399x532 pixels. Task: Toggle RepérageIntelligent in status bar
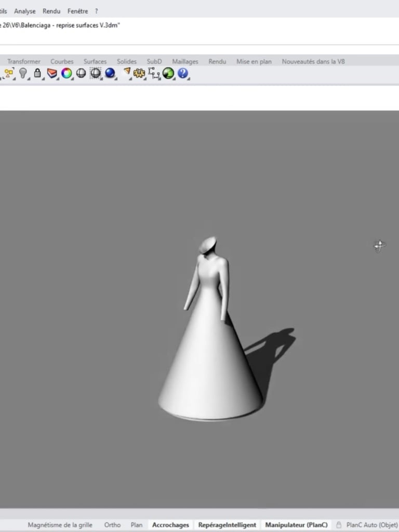(227, 525)
